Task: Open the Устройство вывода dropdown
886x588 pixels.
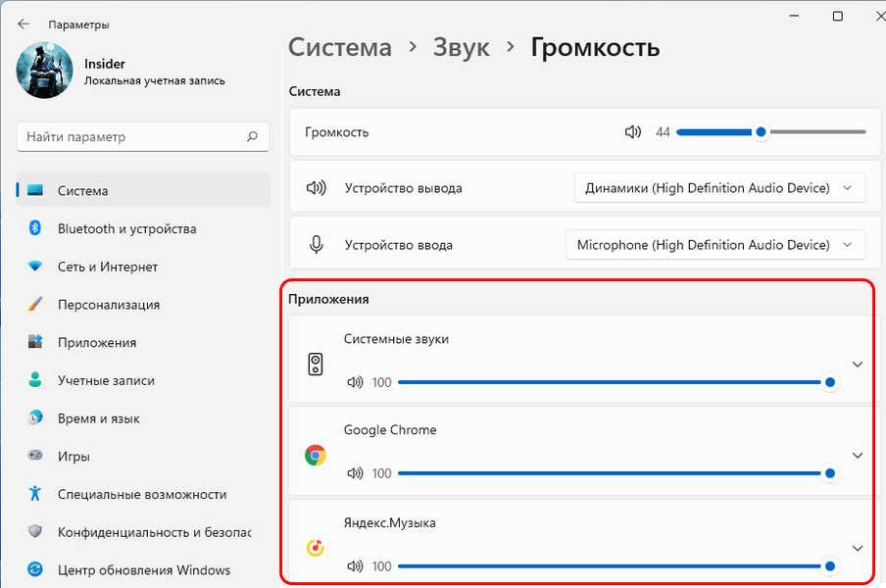Action: point(719,188)
